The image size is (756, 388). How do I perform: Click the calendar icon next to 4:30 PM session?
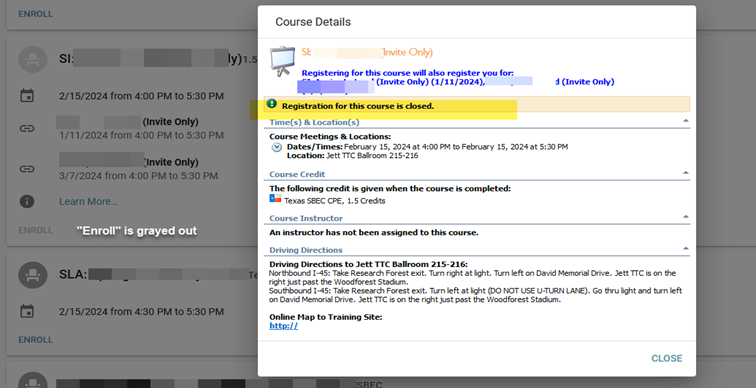(27, 311)
